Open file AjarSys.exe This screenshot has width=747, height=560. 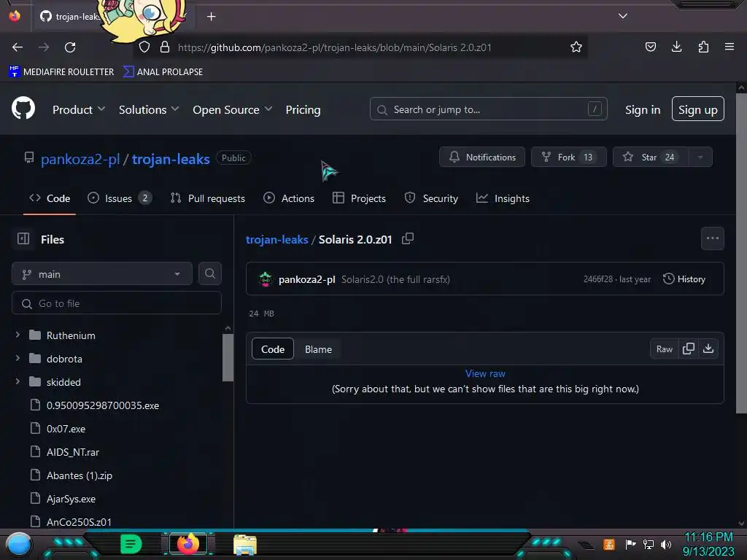coord(71,499)
